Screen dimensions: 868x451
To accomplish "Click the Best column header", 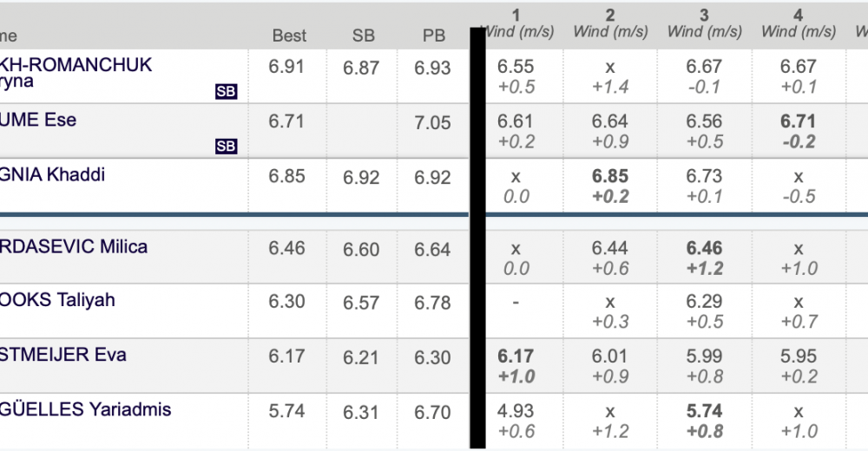I will [289, 36].
